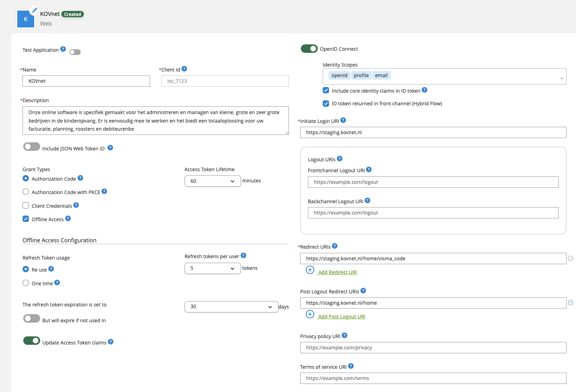Expand the Identity Scopes dropdown
576x392 pixels.
pyautogui.click(x=561, y=78)
